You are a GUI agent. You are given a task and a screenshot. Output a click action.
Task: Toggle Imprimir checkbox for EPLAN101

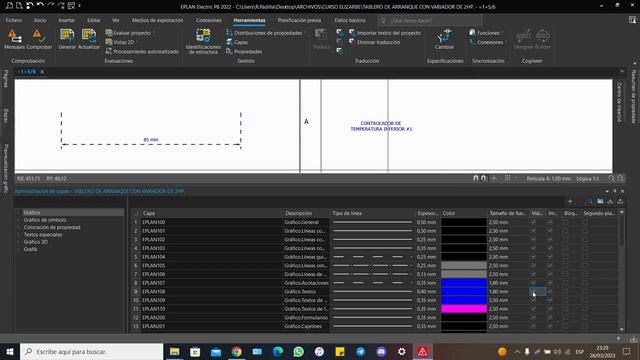pyautogui.click(x=550, y=231)
